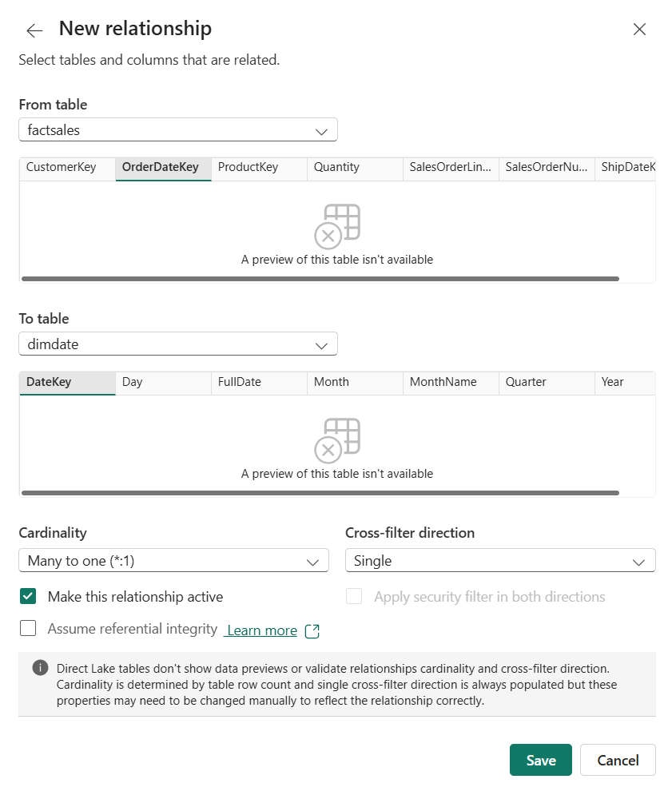672x791 pixels.
Task: Click the info icon in the Direct Lake notice
Action: tap(41, 668)
